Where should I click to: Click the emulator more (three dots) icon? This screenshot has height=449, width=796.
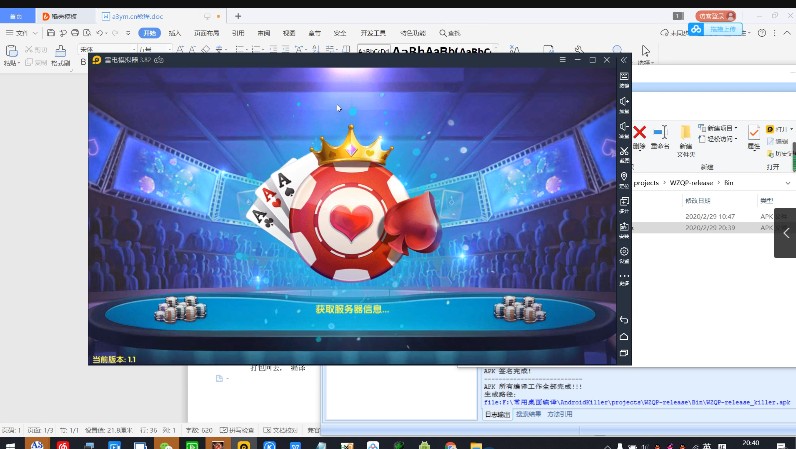[x=624, y=278]
